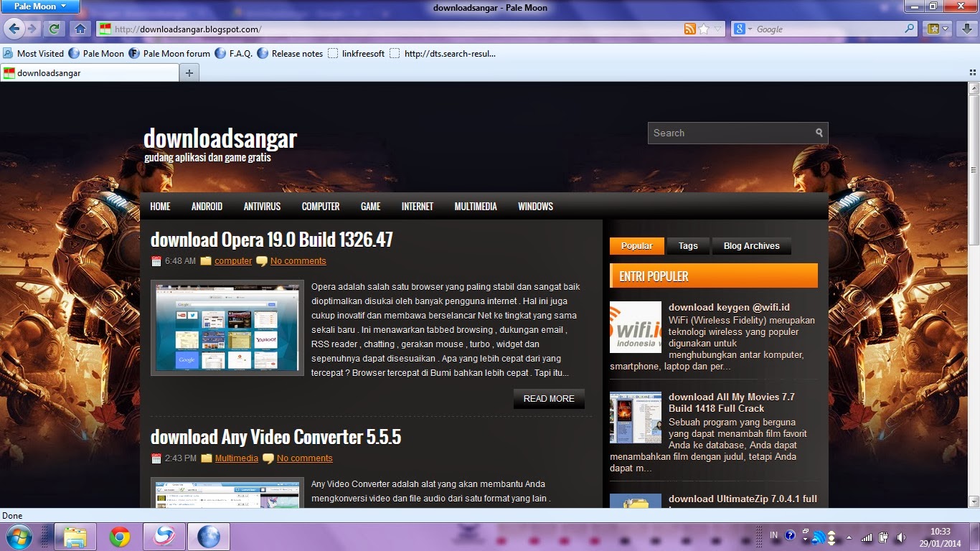Screen dimensions: 980x551
Task: Click the RSS feed subscribe icon
Action: [689, 29]
